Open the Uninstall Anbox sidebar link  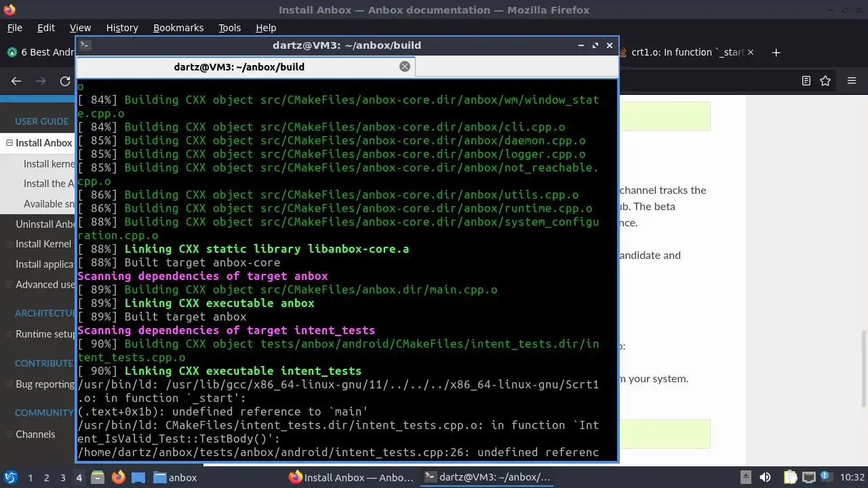tap(45, 224)
